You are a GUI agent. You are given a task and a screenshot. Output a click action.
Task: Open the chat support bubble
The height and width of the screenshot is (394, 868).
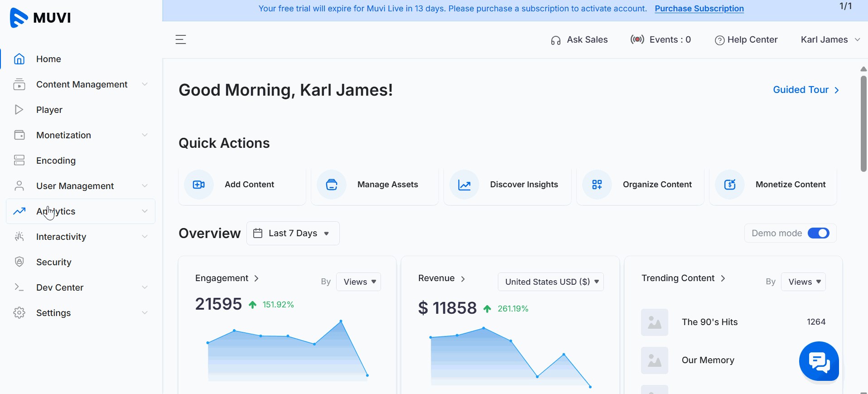click(x=819, y=361)
